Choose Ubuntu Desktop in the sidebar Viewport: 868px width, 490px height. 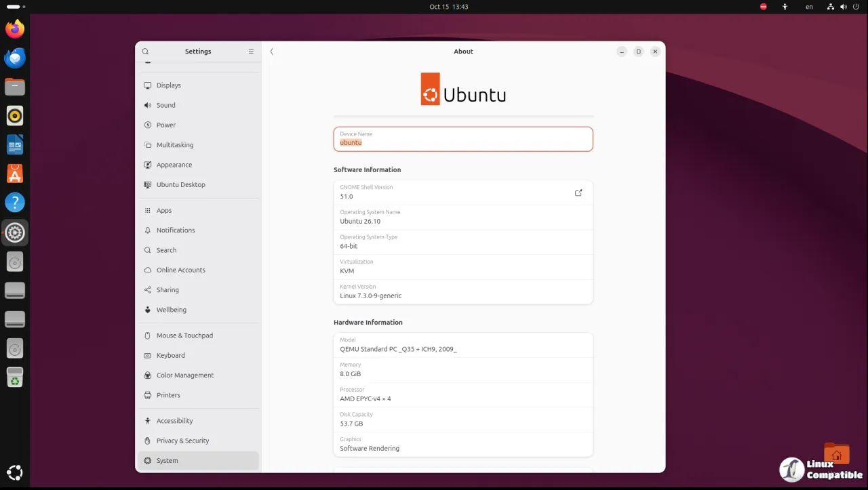(198, 184)
